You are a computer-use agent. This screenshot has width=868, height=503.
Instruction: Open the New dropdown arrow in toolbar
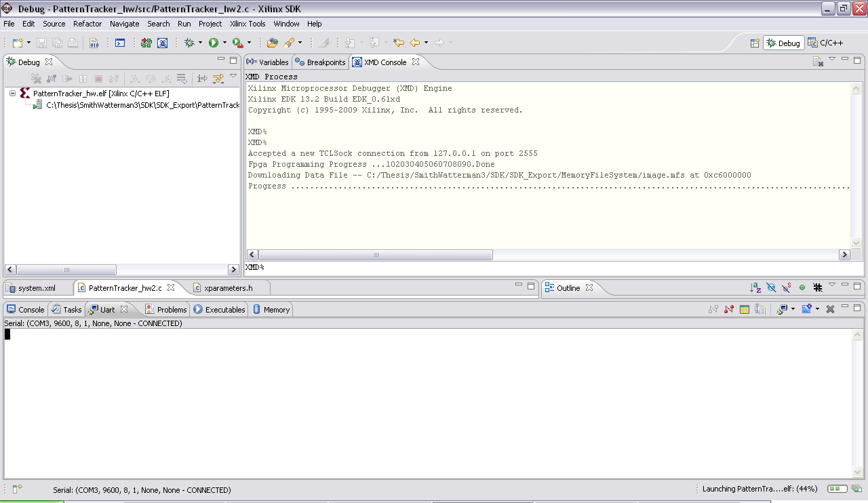coord(28,43)
